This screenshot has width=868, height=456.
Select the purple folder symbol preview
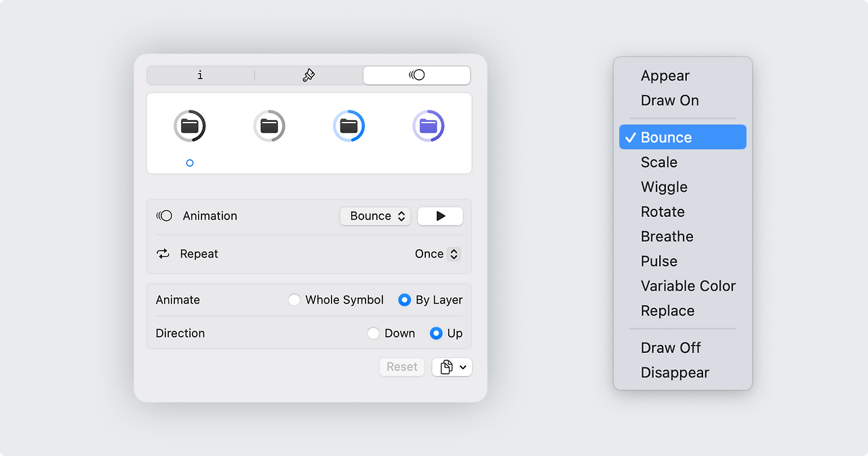pyautogui.click(x=429, y=126)
